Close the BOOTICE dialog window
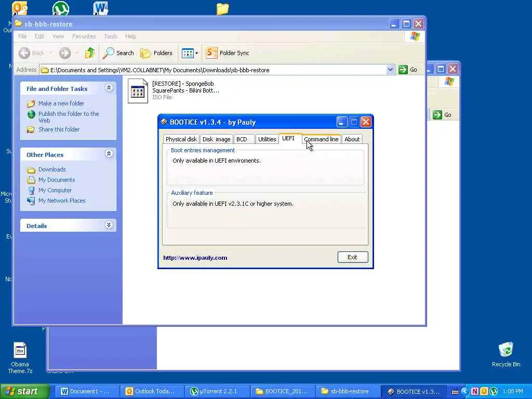 tap(365, 122)
